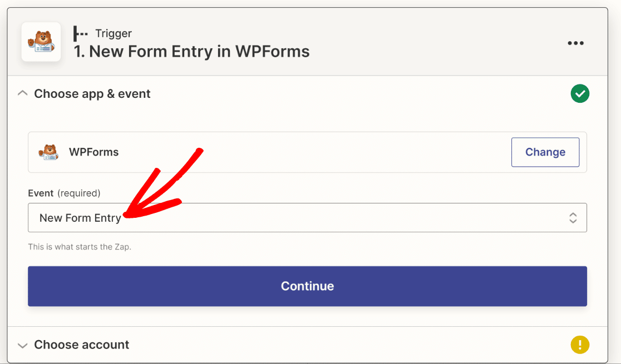The width and height of the screenshot is (621, 364).
Task: Click the New Form Entry text value
Action: coord(80,218)
